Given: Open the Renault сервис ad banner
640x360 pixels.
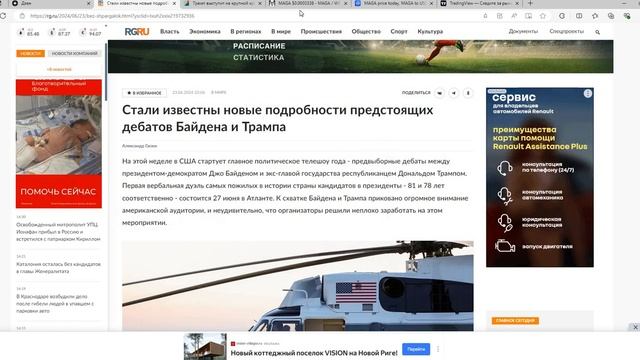Looking at the screenshot, I should (x=540, y=178).
